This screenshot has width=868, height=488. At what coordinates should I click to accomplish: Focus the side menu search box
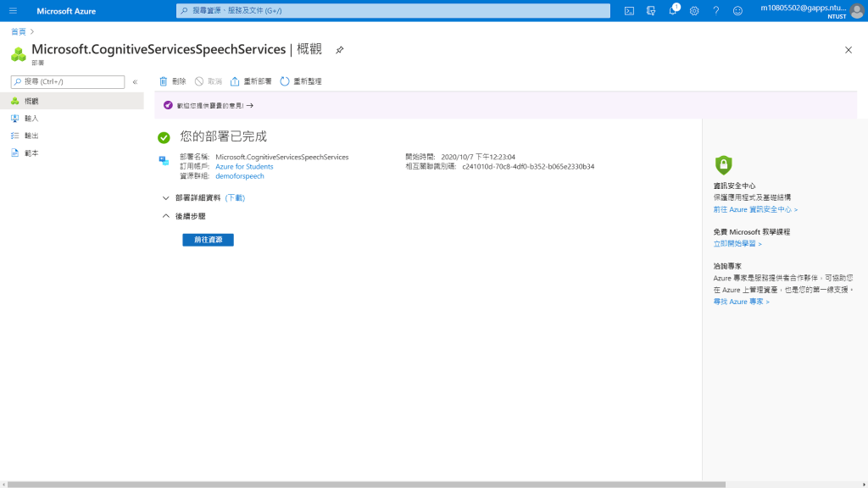(x=68, y=82)
